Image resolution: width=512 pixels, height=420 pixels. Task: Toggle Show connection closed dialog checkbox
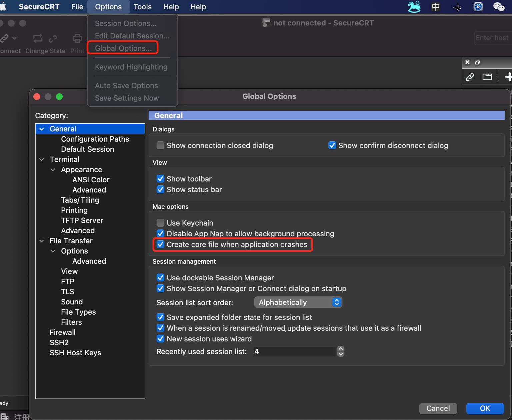pos(160,145)
